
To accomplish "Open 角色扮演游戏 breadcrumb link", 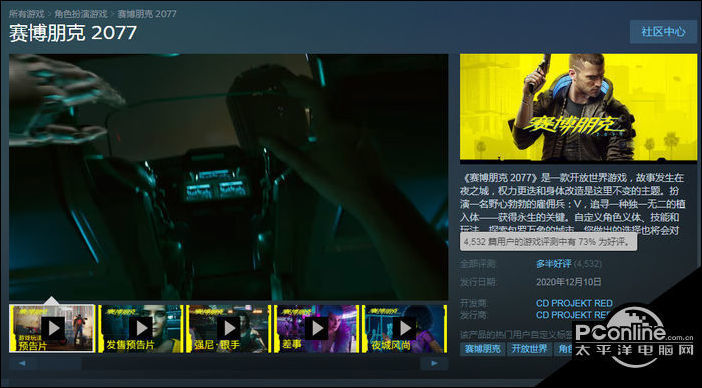I will click(x=81, y=14).
